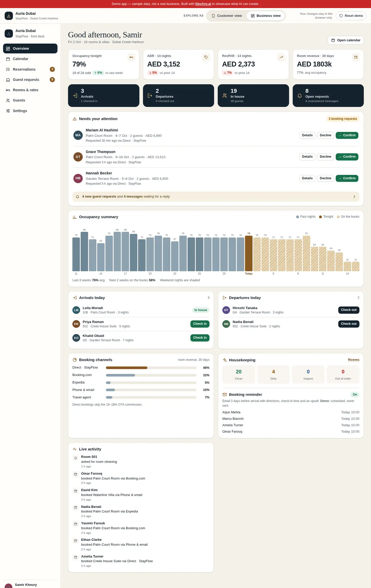Click the warning icon beside Needs your attention
The height and width of the screenshot is (588, 371).
[x=75, y=119]
